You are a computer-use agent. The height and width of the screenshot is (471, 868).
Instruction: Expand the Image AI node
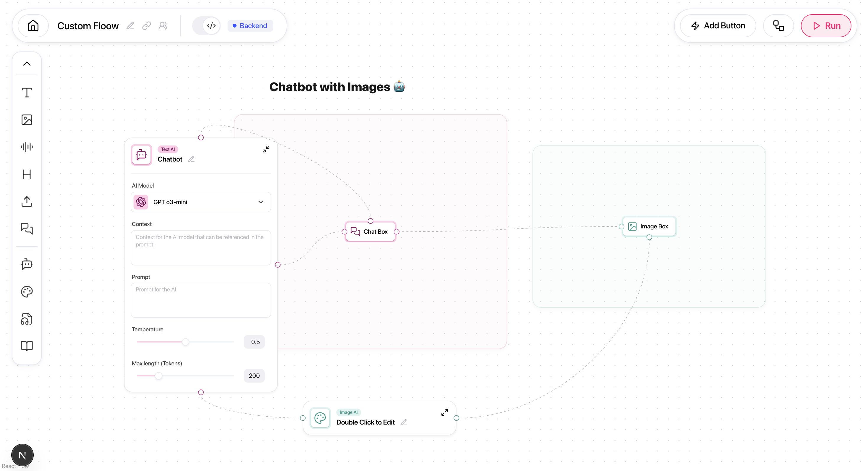pos(444,412)
